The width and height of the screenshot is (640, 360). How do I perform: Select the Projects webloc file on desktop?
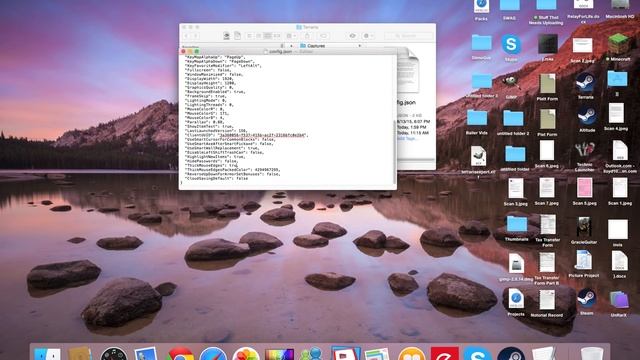(x=516, y=299)
